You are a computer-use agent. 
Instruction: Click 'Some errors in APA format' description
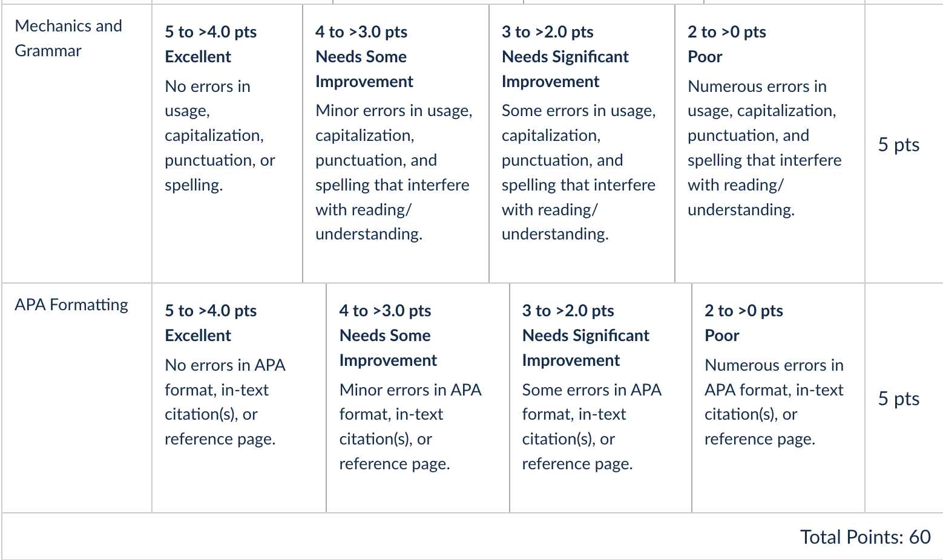592,427
